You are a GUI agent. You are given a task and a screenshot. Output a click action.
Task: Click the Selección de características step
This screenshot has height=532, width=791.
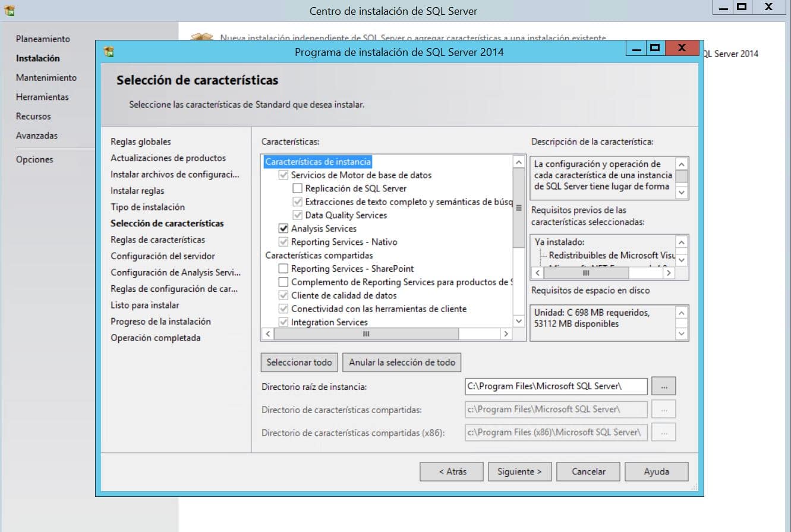tap(167, 223)
